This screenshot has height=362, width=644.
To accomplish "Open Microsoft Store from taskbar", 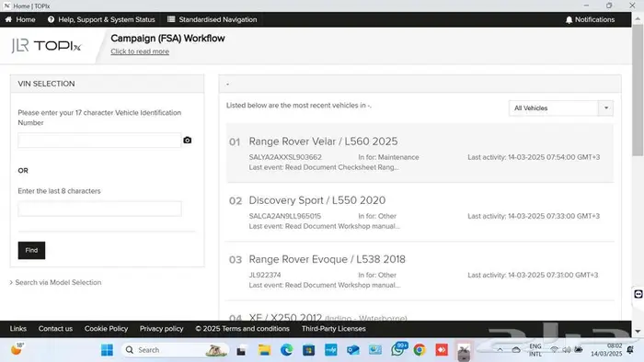I will point(308,350).
